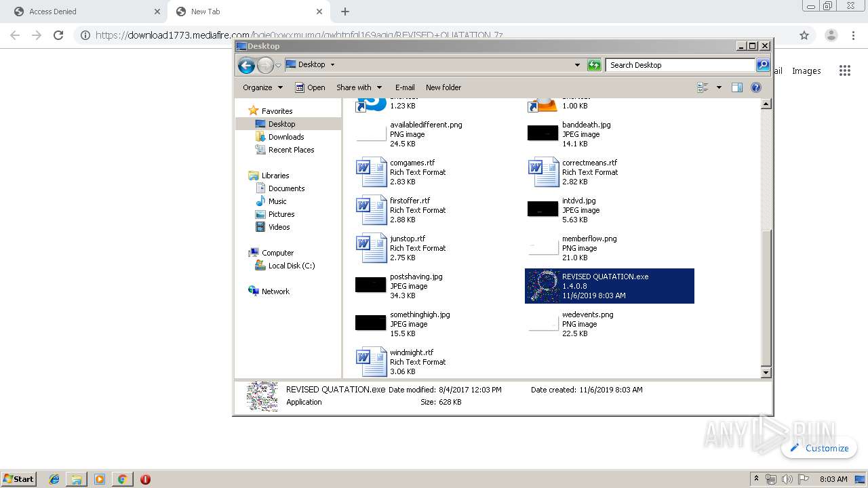Open a new Chrome tab with plus
Screen dimensions: 868x488
point(345,12)
